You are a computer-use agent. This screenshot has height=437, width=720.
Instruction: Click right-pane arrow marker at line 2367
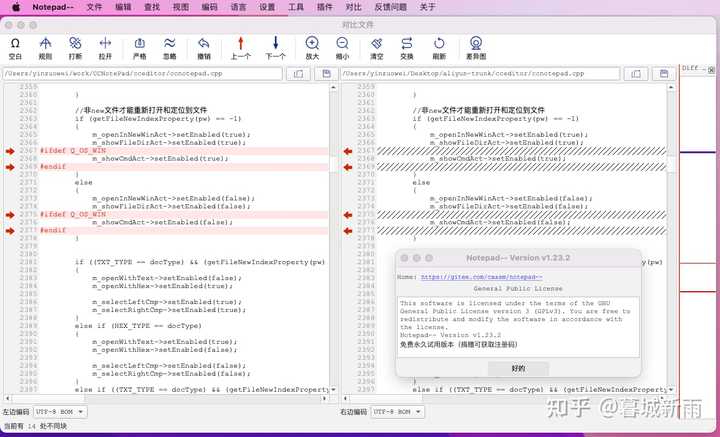(x=348, y=151)
